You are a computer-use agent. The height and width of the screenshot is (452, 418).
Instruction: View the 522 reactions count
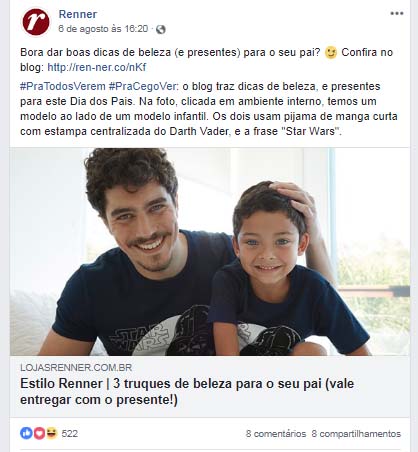tap(70, 433)
